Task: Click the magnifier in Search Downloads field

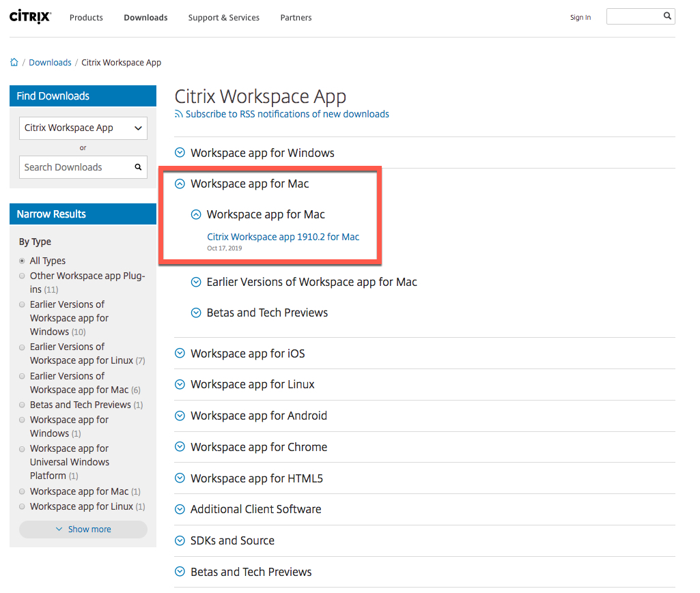Action: (138, 167)
